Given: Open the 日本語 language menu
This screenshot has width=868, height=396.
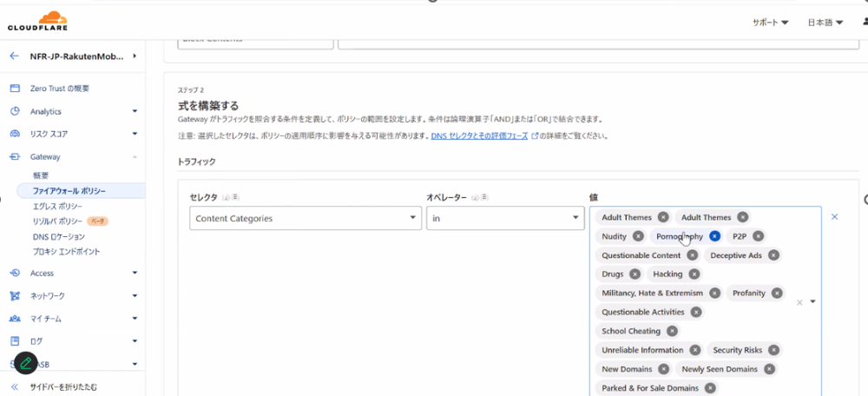Looking at the screenshot, I should click(825, 23).
